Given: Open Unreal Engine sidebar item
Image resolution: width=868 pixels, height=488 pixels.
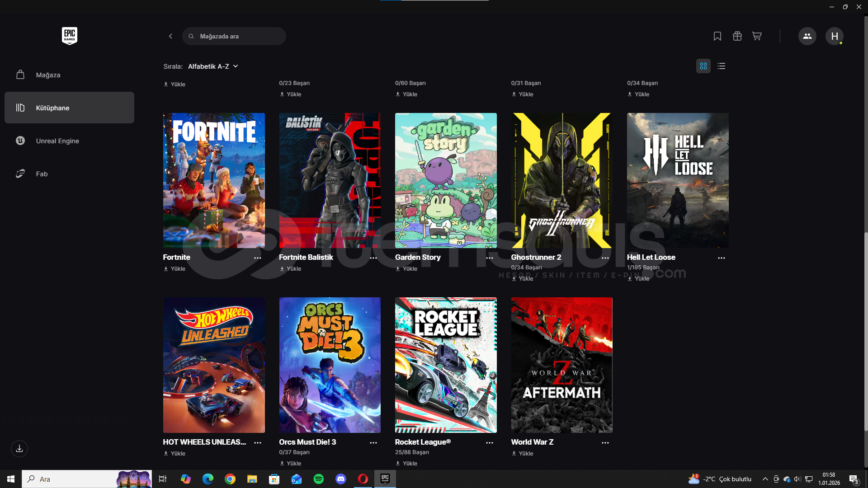Looking at the screenshot, I should (x=57, y=141).
